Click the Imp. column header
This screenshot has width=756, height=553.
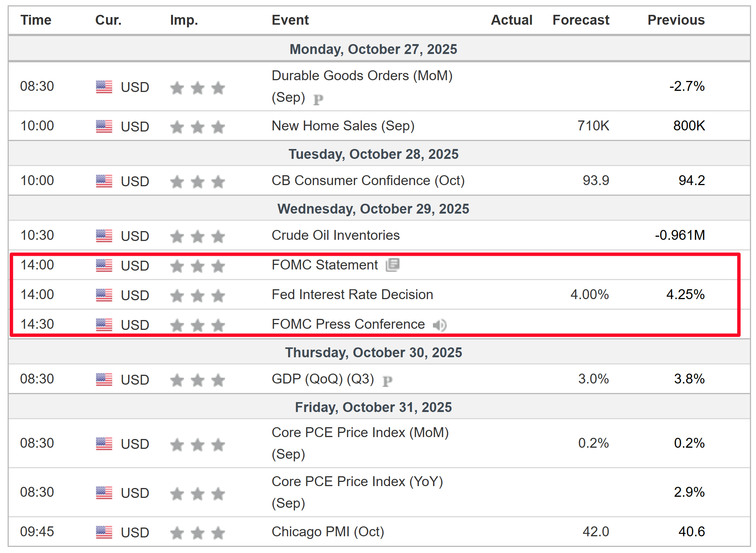pos(184,20)
